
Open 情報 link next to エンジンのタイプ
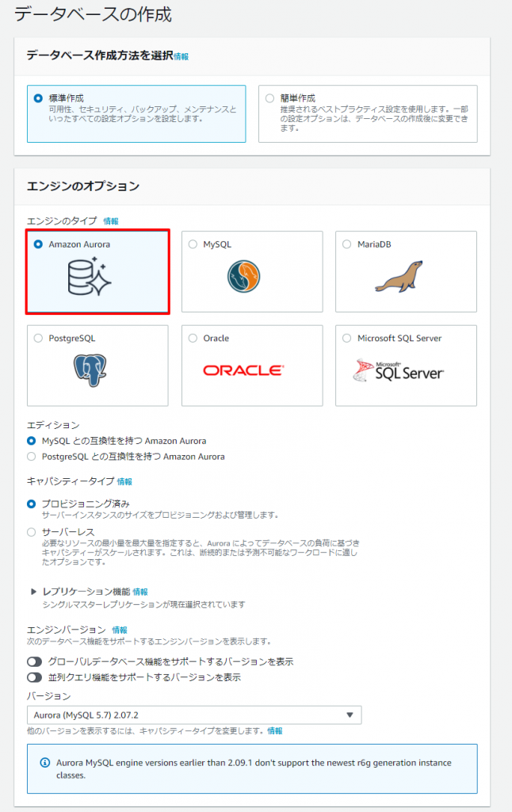tap(111, 221)
